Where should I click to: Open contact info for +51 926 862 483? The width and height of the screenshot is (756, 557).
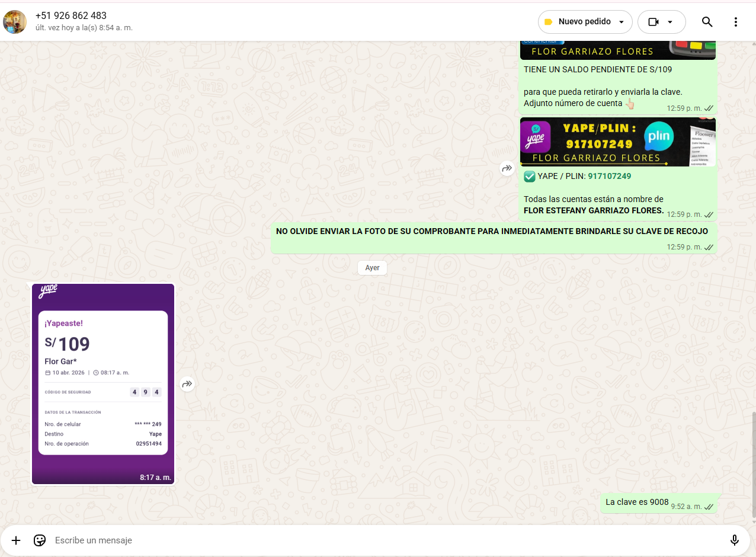(x=71, y=16)
